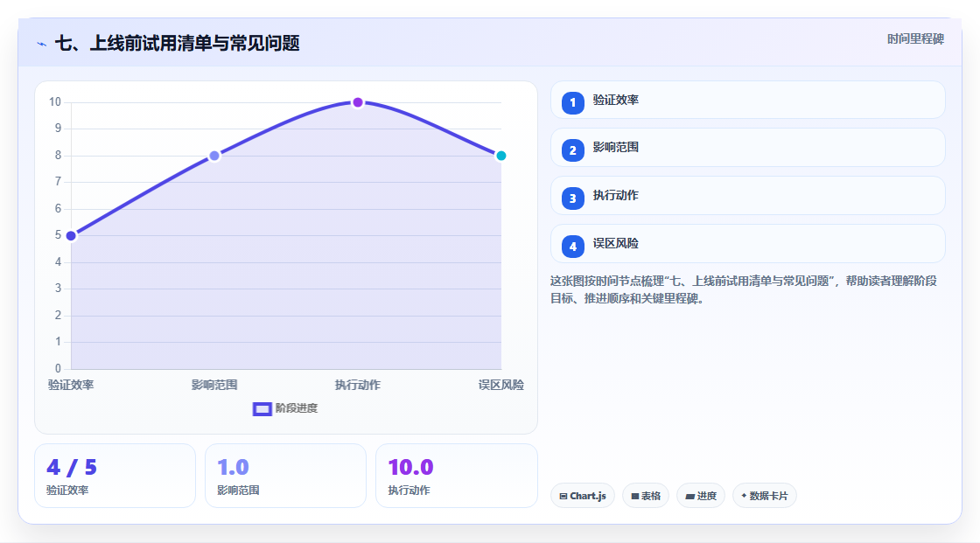The image size is (980, 543).
Task: Click the 进度 tag chip
Action: click(x=701, y=496)
